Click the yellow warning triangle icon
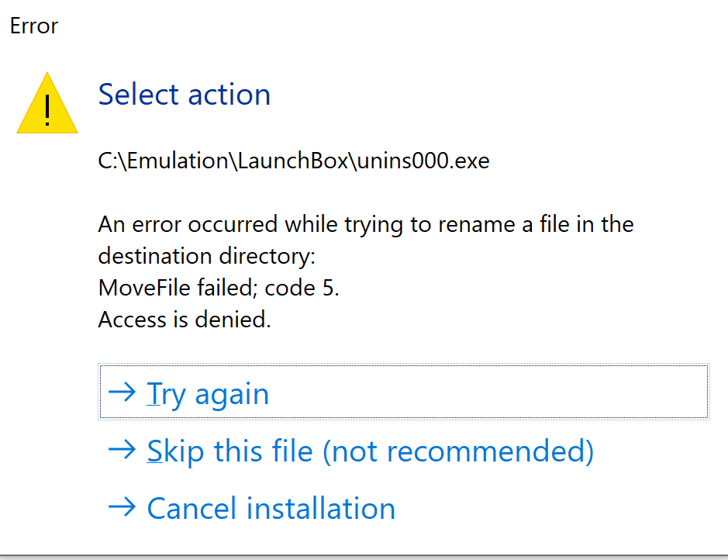 point(47,103)
